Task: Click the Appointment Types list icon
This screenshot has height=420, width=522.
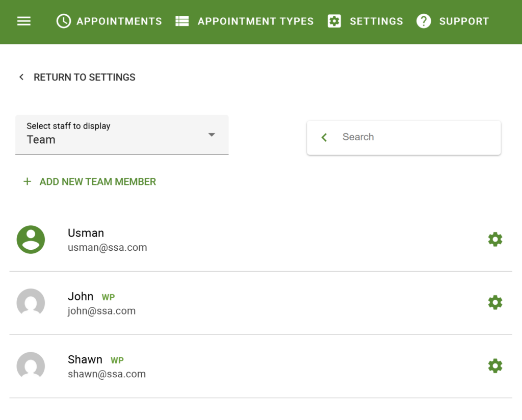Action: (x=182, y=21)
